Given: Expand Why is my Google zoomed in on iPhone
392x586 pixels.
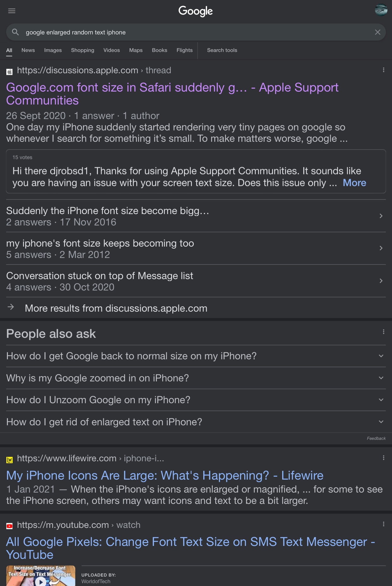Looking at the screenshot, I should (196, 378).
